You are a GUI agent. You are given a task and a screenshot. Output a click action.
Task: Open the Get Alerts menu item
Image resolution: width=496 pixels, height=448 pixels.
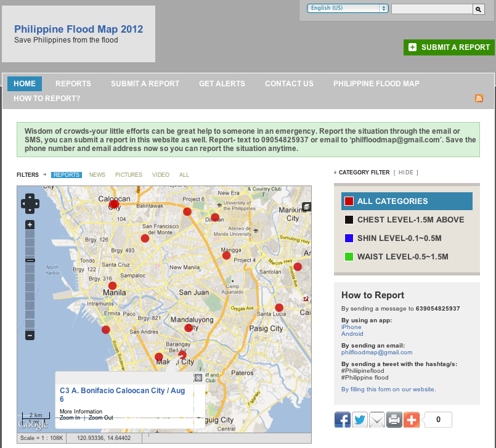point(222,84)
